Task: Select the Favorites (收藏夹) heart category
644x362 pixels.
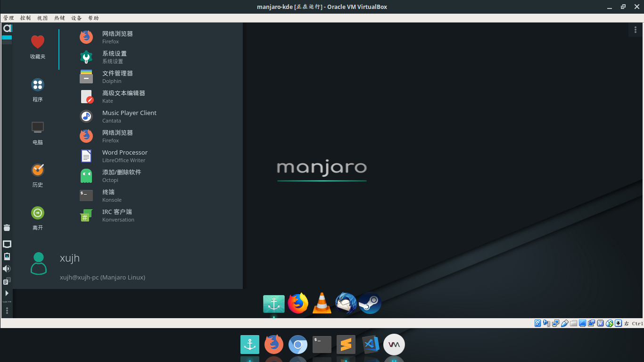Action: pos(38,47)
